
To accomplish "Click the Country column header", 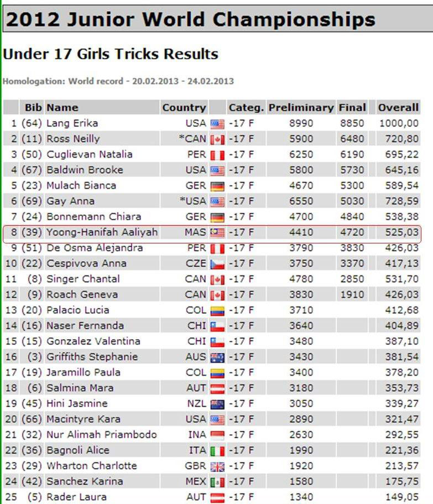I will (184, 107).
